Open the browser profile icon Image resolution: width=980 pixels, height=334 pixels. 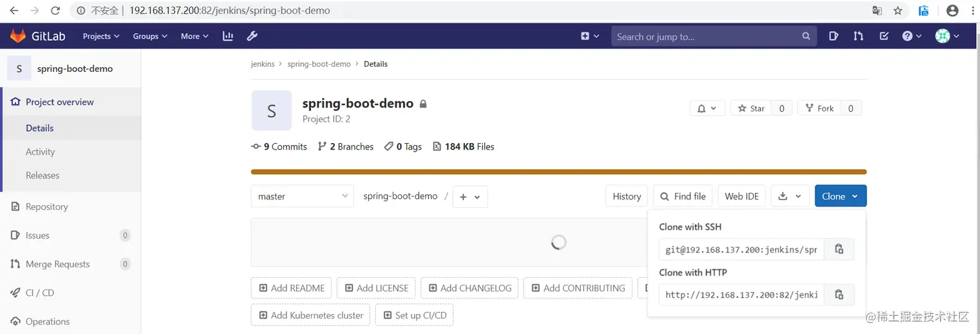click(952, 10)
